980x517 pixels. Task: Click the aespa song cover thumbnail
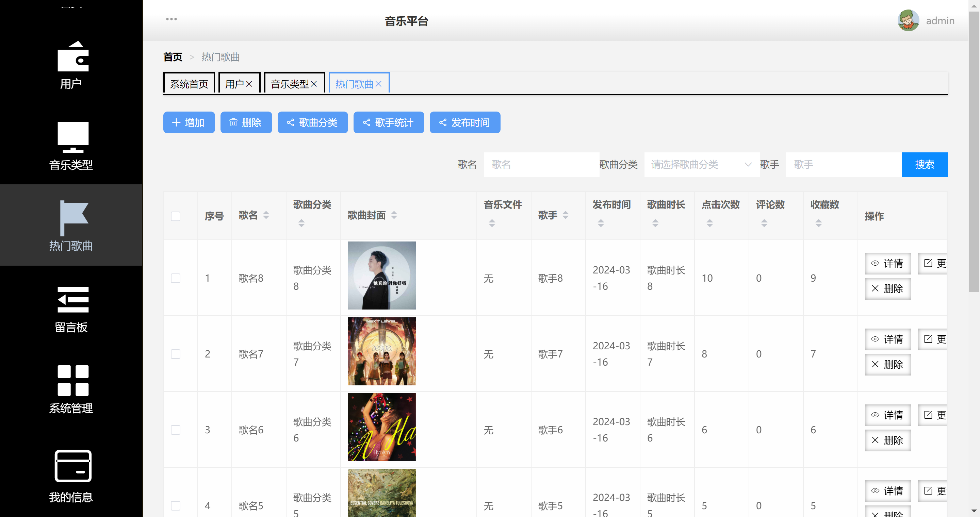click(x=381, y=351)
